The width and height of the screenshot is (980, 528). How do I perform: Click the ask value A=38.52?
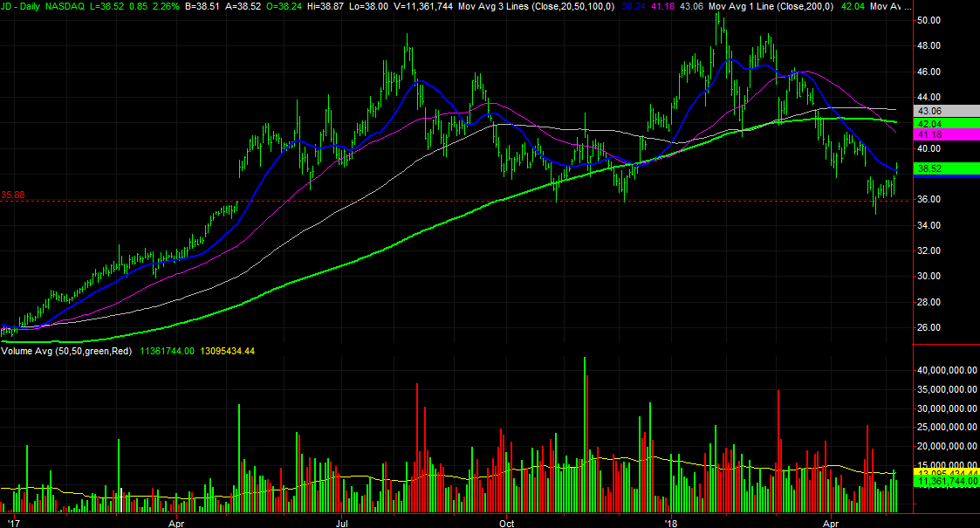244,6
